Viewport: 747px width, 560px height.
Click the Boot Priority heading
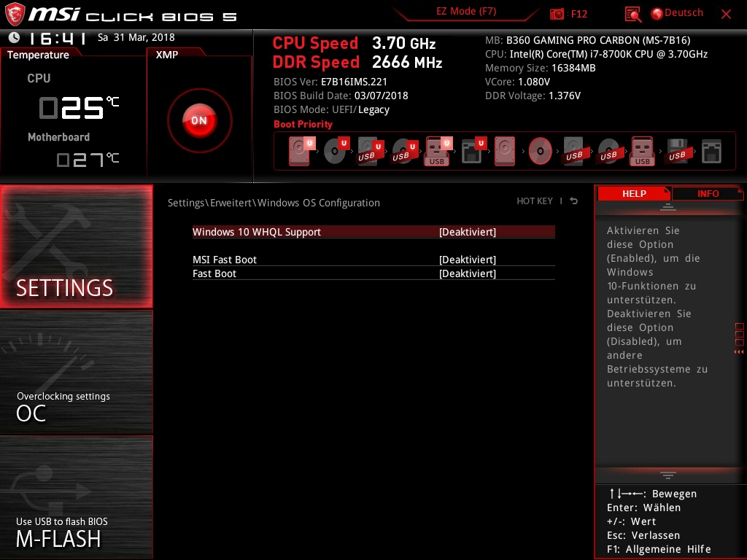pyautogui.click(x=303, y=124)
